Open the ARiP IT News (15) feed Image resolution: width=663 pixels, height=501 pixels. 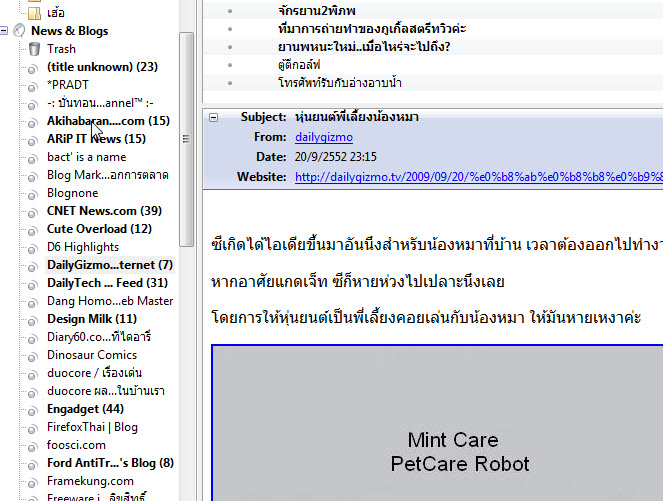tap(96, 139)
